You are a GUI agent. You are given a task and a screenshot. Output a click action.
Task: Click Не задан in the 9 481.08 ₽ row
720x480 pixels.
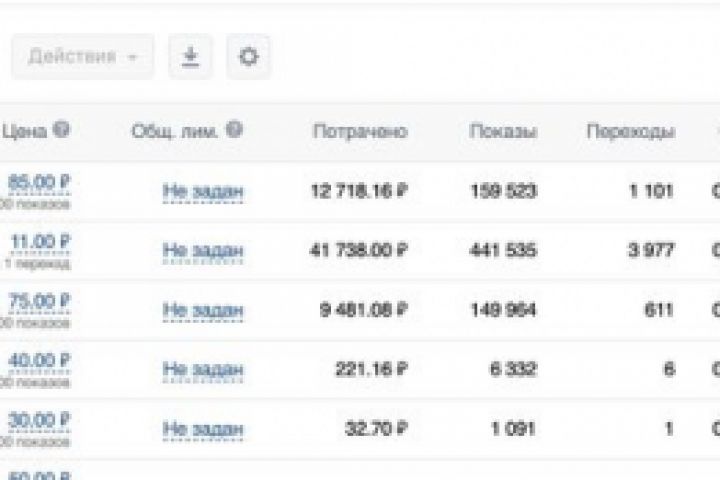(203, 311)
